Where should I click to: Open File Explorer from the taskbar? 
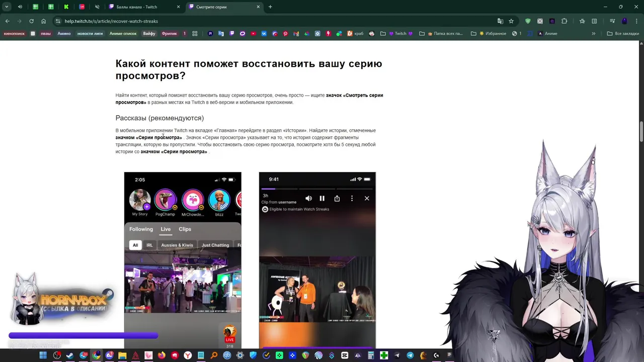pyautogui.click(x=122, y=355)
